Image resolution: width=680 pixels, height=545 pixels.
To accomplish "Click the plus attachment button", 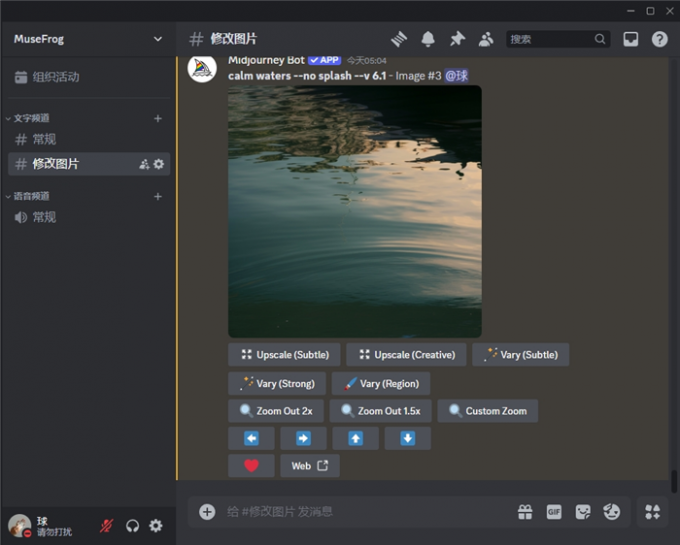I will (207, 512).
